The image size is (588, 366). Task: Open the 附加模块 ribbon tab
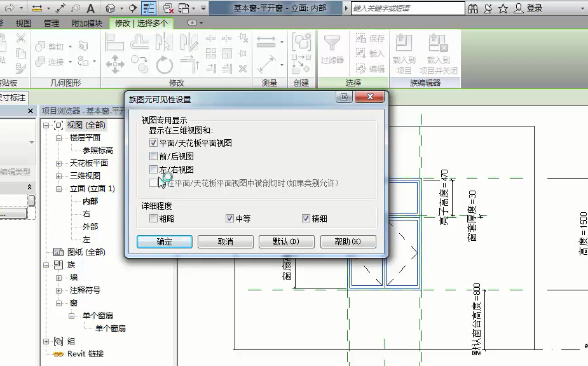point(86,24)
